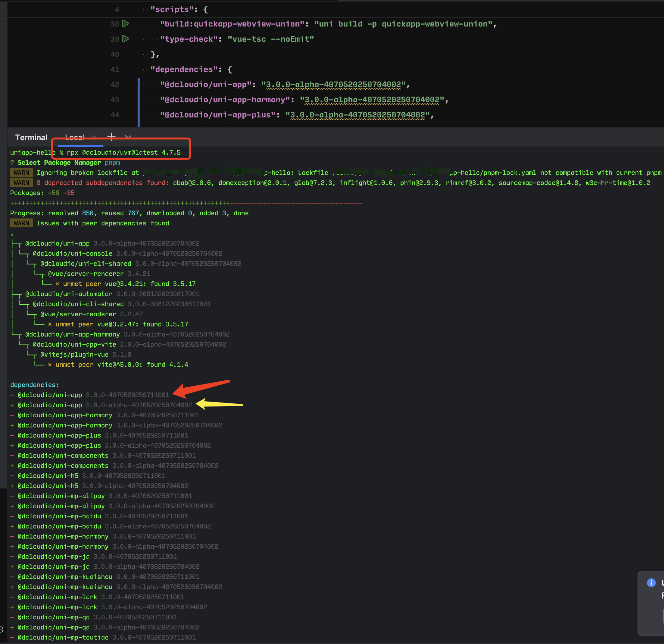Click the removed "@dcloudio/uni-mp-harmony" dependency line
664x644 pixels.
coord(103,537)
